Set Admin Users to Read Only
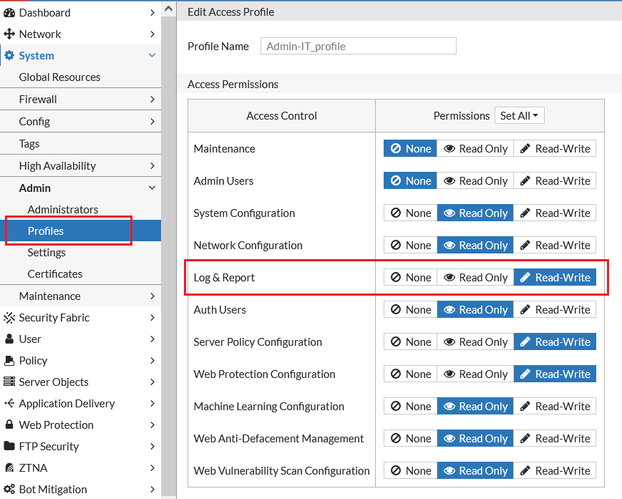The width and height of the screenshot is (622, 499). click(x=475, y=181)
